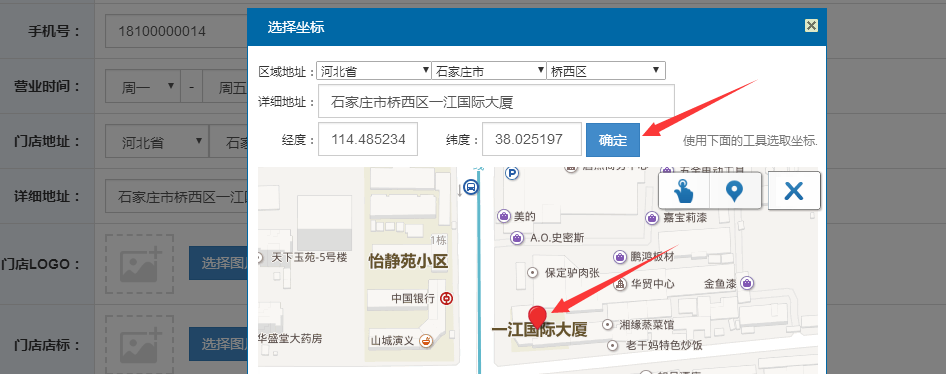Open the 石家庄市 city dropdown
Image resolution: width=946 pixels, height=374 pixels.
click(489, 71)
